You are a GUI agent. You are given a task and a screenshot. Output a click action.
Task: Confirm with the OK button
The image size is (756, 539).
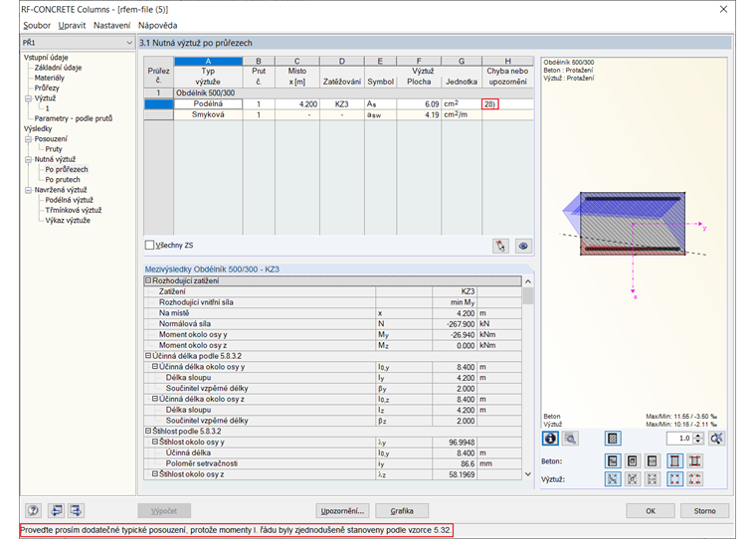tap(651, 510)
